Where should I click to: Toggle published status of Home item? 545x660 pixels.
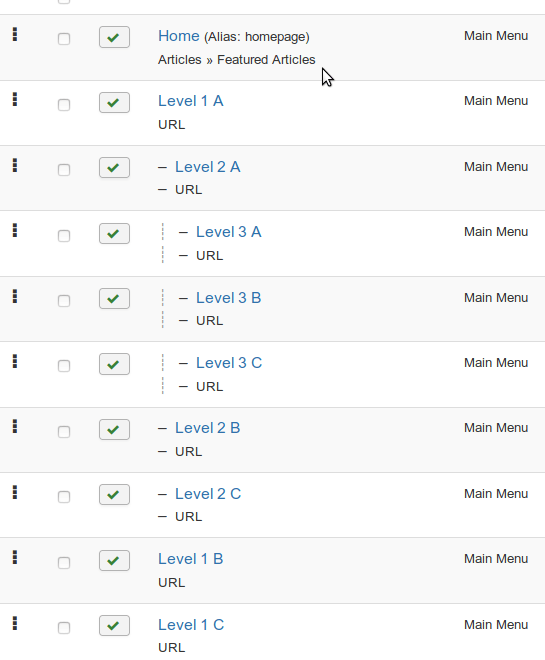(114, 37)
